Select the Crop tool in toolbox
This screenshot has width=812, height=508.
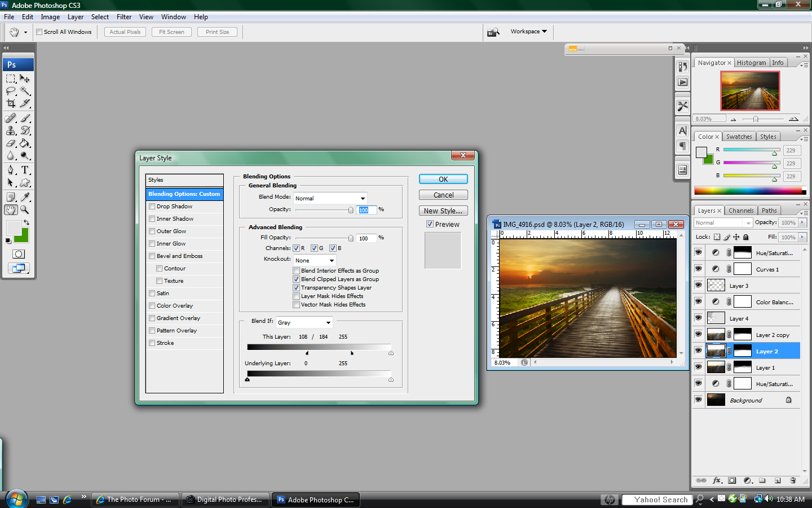coord(11,103)
